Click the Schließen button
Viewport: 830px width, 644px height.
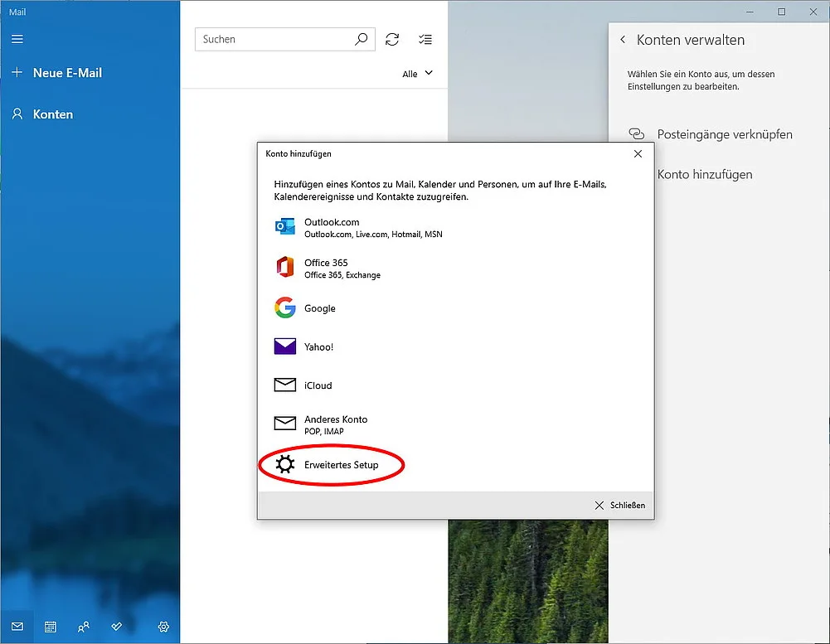[x=619, y=505]
